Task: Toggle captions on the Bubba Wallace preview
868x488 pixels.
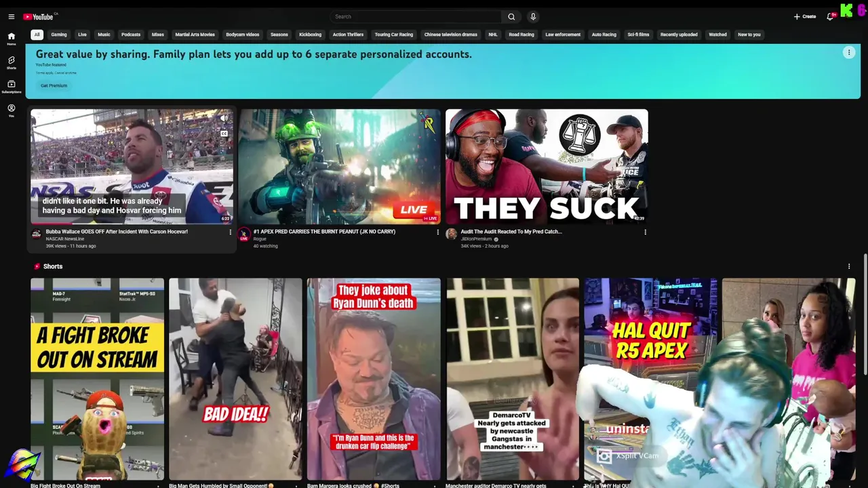Action: 224,134
